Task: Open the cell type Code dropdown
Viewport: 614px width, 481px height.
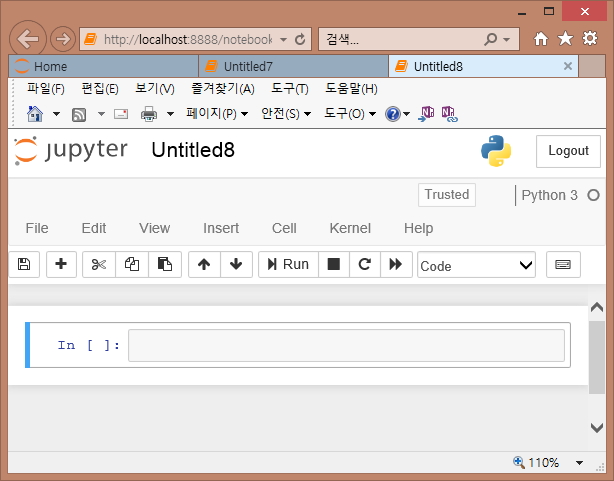Action: click(x=476, y=265)
